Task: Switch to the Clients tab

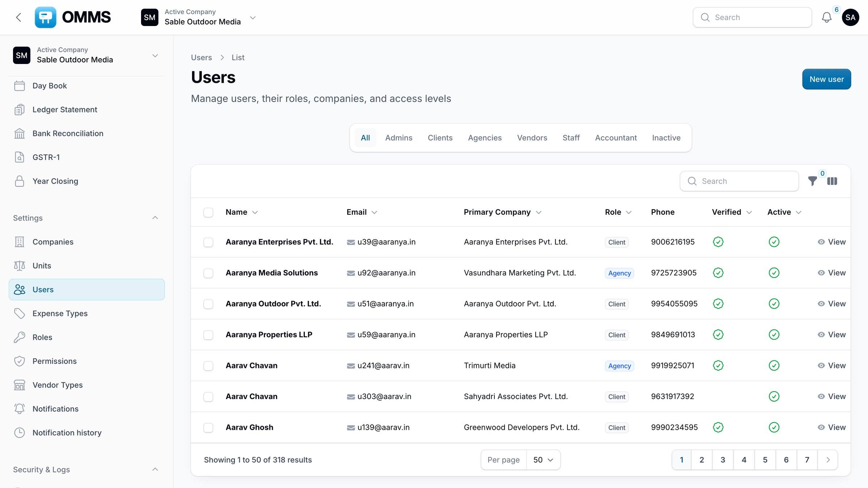Action: tap(440, 138)
